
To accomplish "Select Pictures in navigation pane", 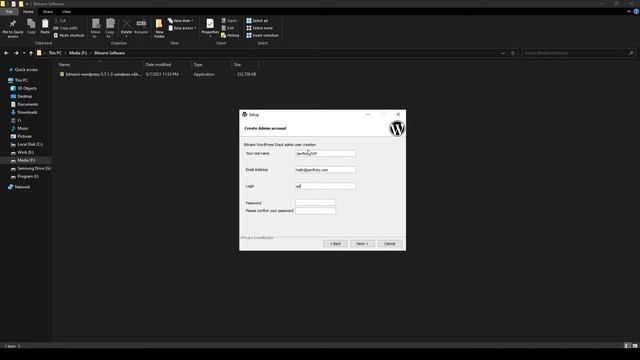I will pos(24,136).
